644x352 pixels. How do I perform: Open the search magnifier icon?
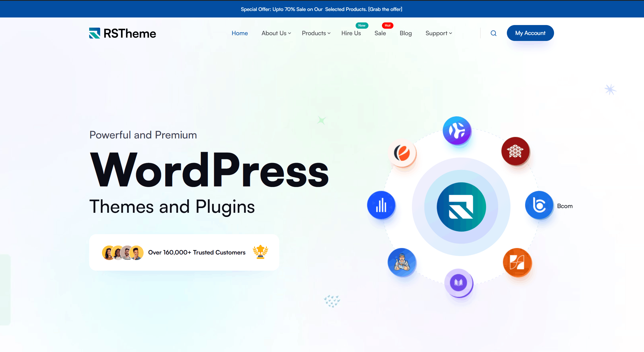click(493, 33)
